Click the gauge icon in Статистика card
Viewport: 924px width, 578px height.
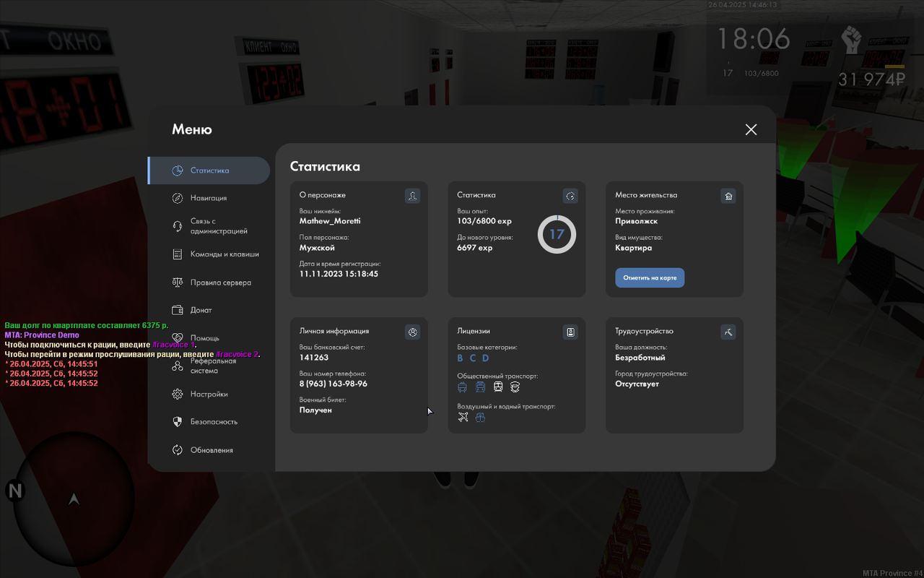click(x=570, y=196)
